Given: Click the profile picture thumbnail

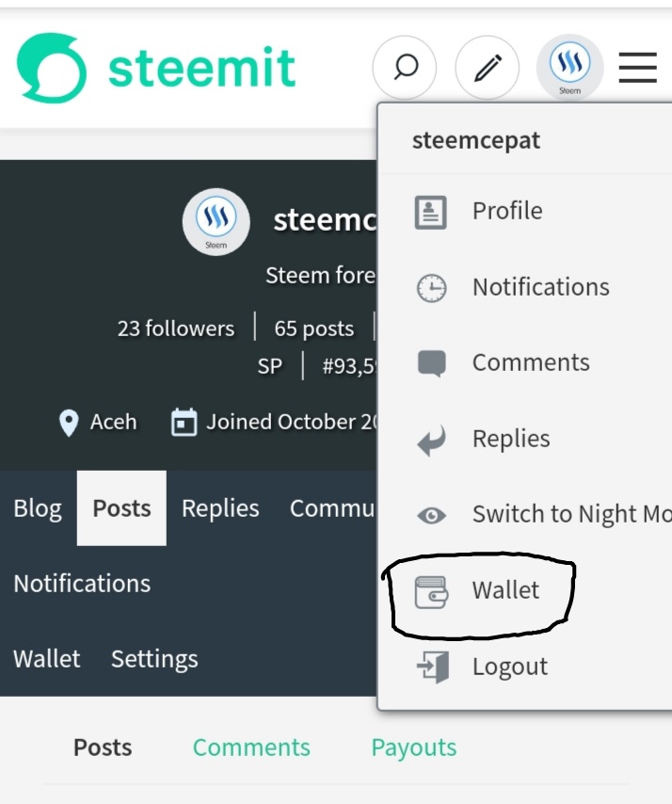Looking at the screenshot, I should 216,221.
